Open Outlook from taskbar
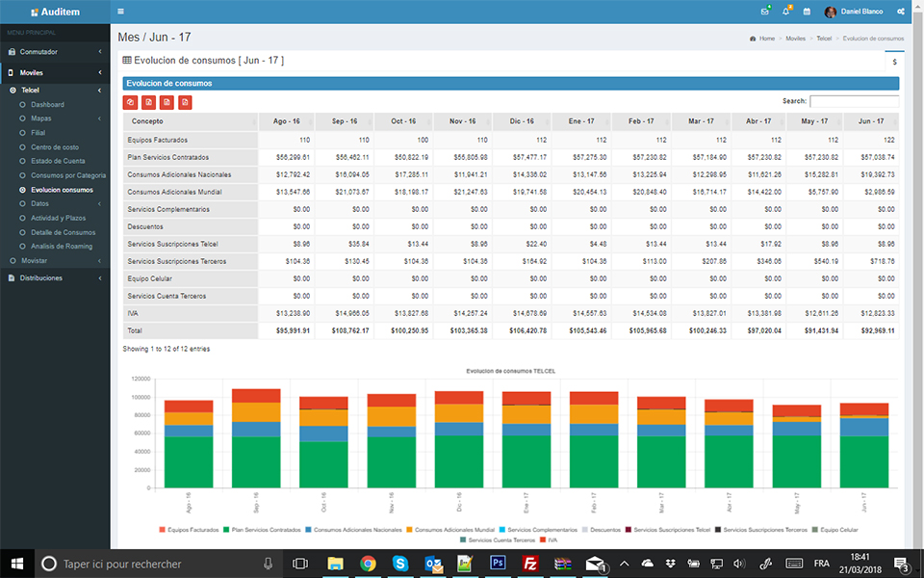This screenshot has height=578, width=924. [433, 564]
